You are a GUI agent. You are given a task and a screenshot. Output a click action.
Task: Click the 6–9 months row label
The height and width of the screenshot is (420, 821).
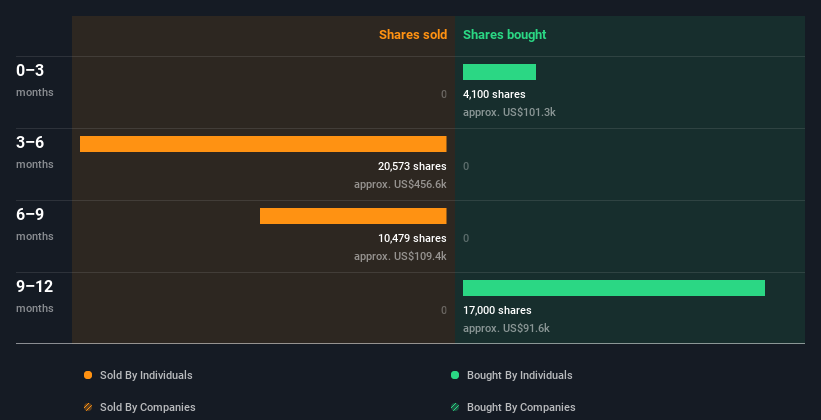click(x=35, y=224)
